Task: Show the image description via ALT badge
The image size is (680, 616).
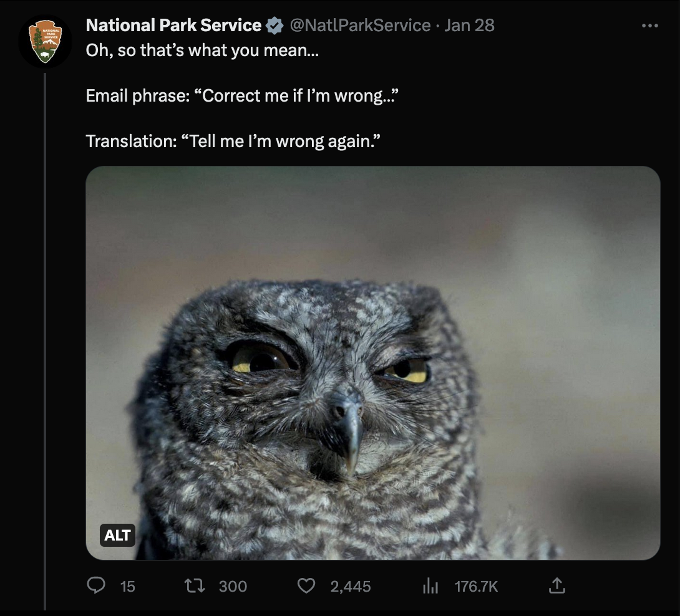Action: (117, 535)
